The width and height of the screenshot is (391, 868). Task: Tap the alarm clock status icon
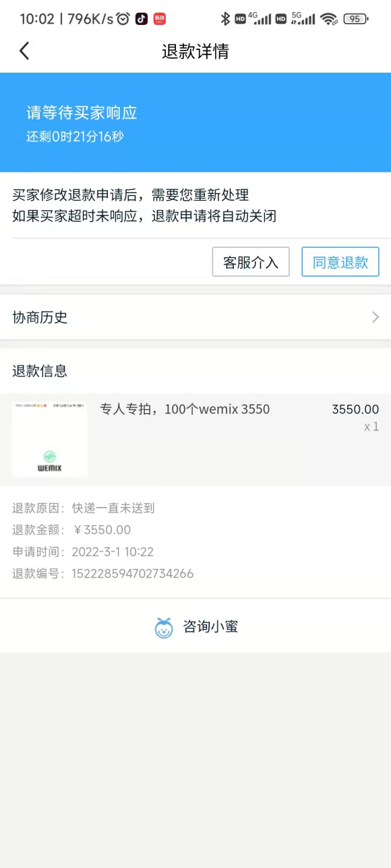(123, 19)
